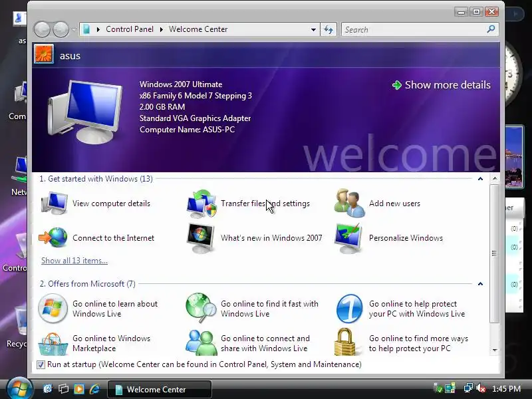Image resolution: width=532 pixels, height=399 pixels.
Task: Click the Windows Live learn-about logo icon
Action: click(x=53, y=309)
